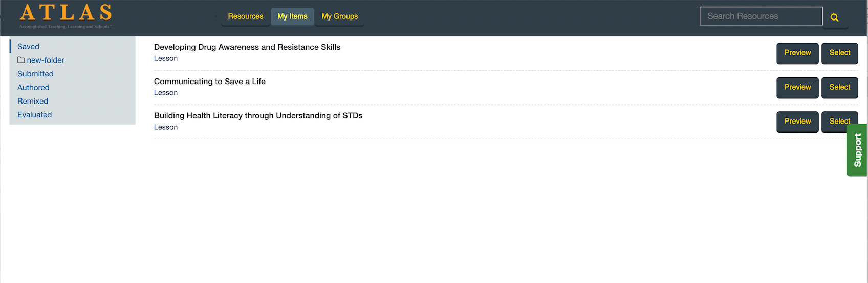Screen dimensions: 868x283
Task: Select Developing Drug Awareness lesson
Action: [x=839, y=53]
